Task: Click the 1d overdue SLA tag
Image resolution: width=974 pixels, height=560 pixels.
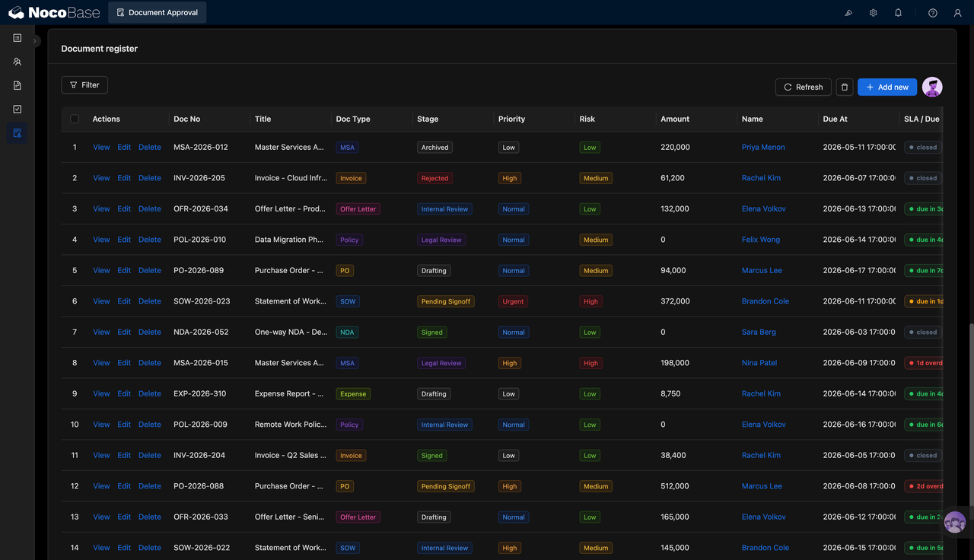Action: [x=924, y=363]
